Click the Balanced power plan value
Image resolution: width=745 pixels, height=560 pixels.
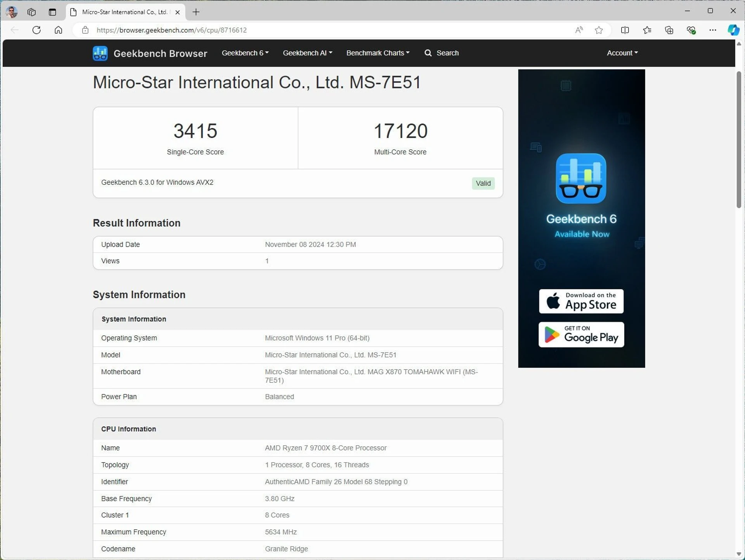coord(279,397)
